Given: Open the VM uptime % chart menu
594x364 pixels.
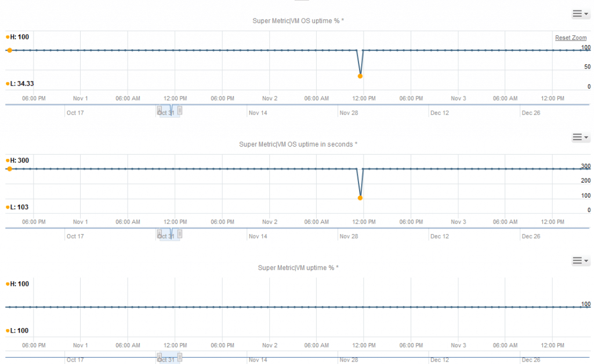Looking at the screenshot, I should click(580, 261).
